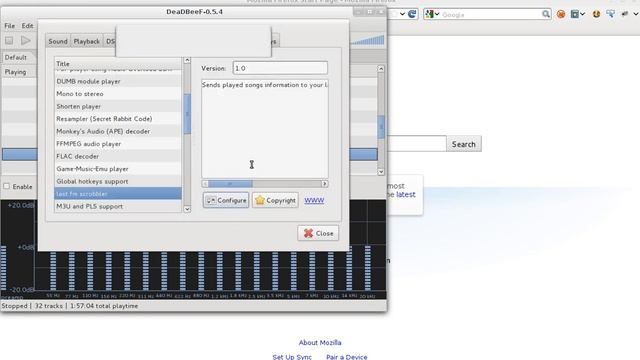Screen dimensions: 640x360
Task: Click the 20 kHz equalizer band slider
Action: 368,267
